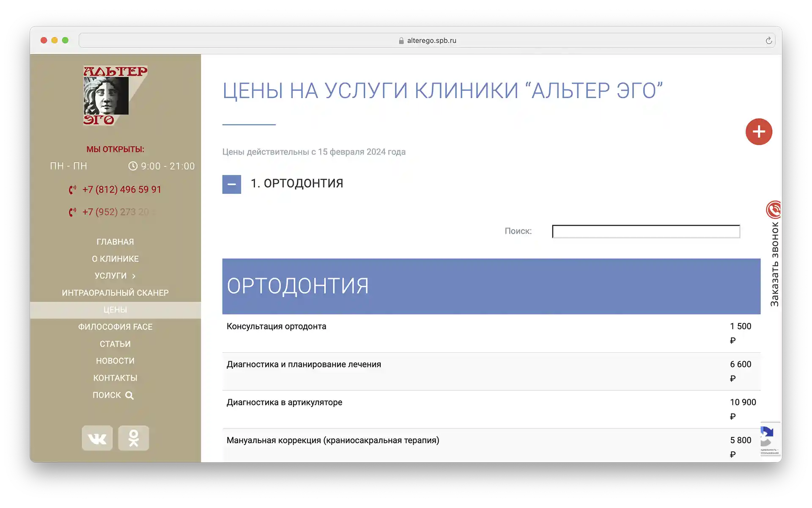This screenshot has width=812, height=508.
Task: Click the alterego.spb.ru address bar
Action: [x=427, y=41]
